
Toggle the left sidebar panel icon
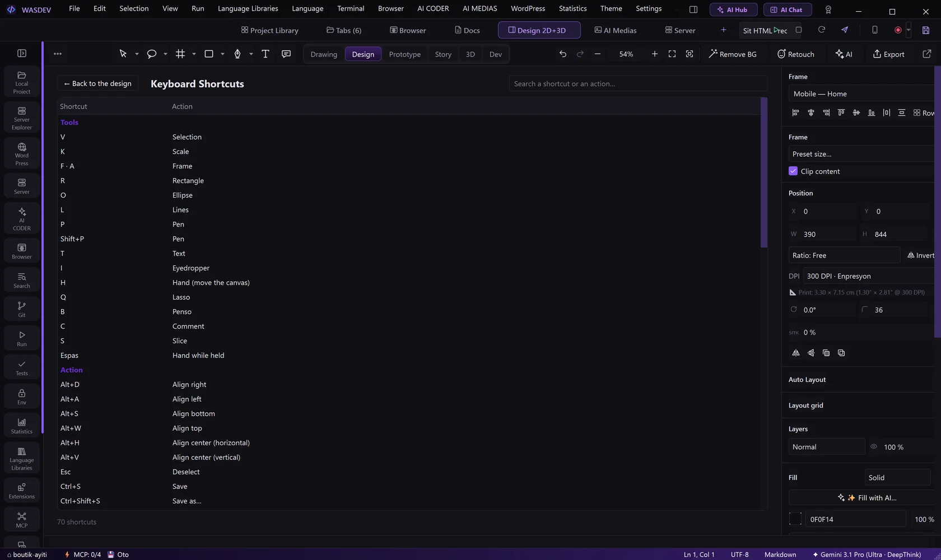22,53
